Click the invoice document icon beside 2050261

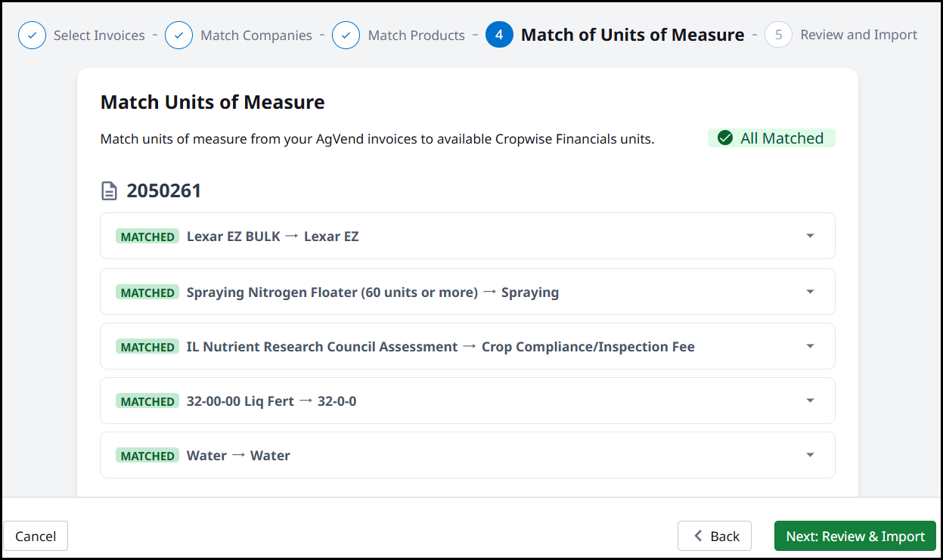110,191
